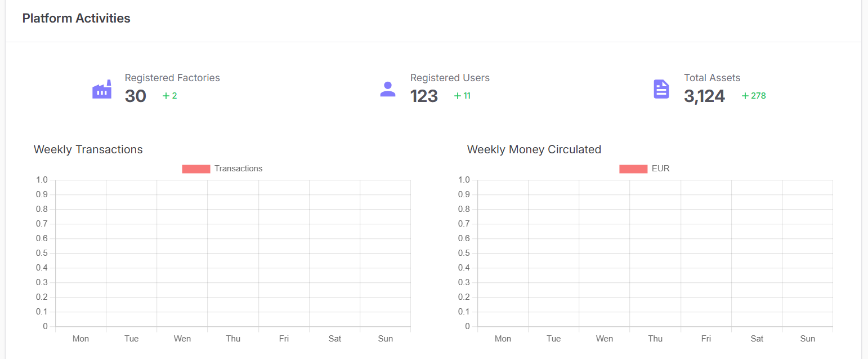The width and height of the screenshot is (868, 359).
Task: Click the Registered Factories factory icon
Action: [x=102, y=89]
